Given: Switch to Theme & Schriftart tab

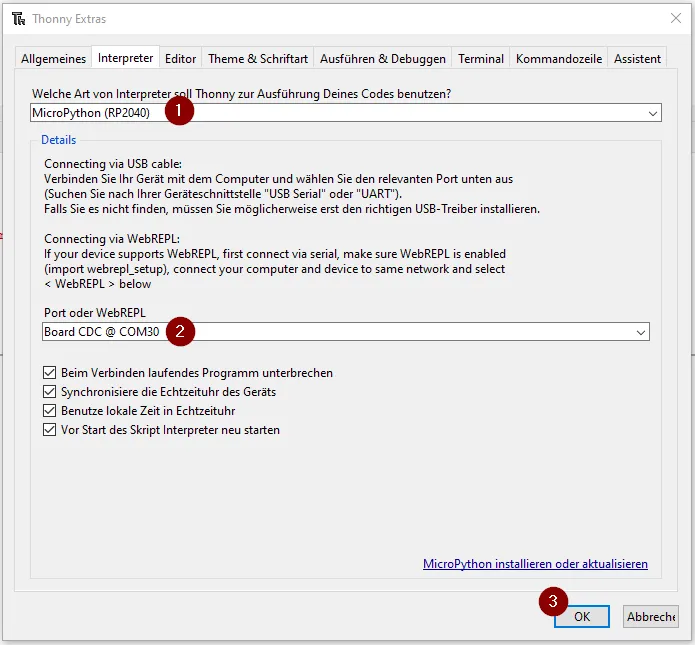Looking at the screenshot, I should [x=258, y=59].
